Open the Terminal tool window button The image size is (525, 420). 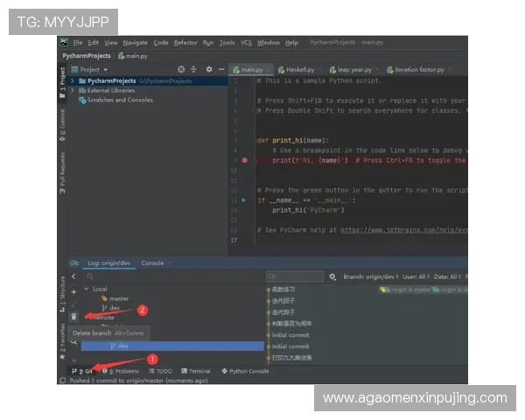(x=196, y=371)
